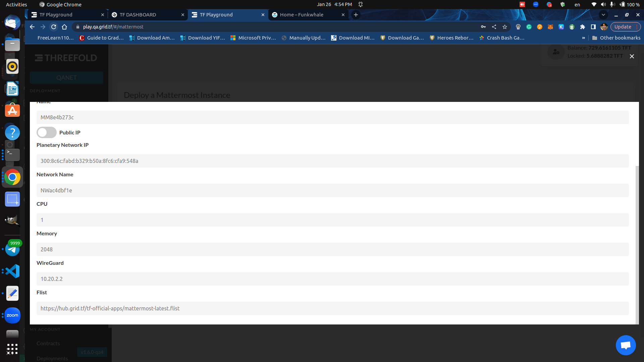The width and height of the screenshot is (644, 362).
Task: Click the ThreeFold logo in the sidebar
Action: [x=66, y=57]
